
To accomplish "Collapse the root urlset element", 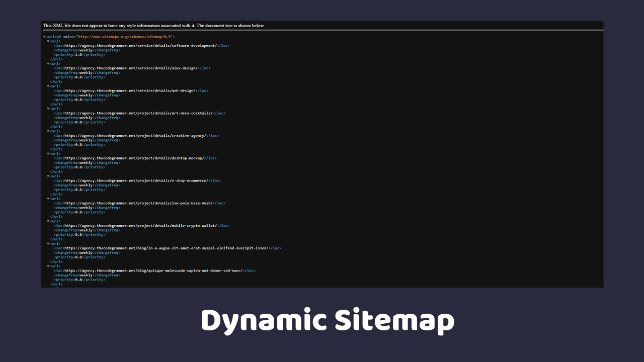I will [x=43, y=36].
